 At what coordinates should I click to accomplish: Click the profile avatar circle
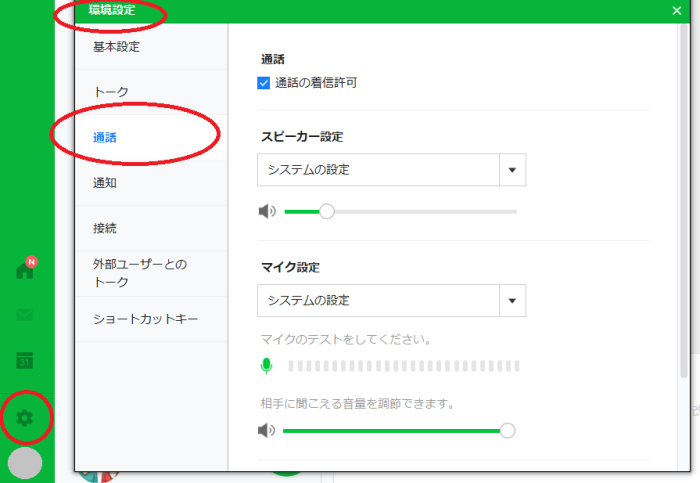point(25,463)
